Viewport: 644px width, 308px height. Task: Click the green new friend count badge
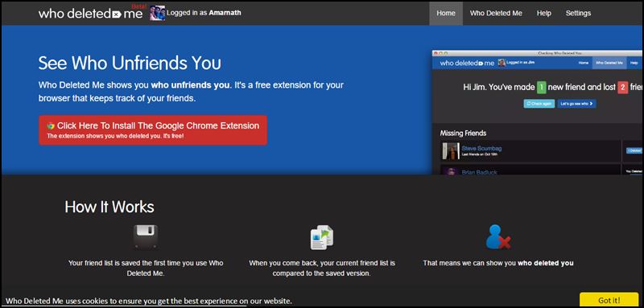pyautogui.click(x=541, y=88)
